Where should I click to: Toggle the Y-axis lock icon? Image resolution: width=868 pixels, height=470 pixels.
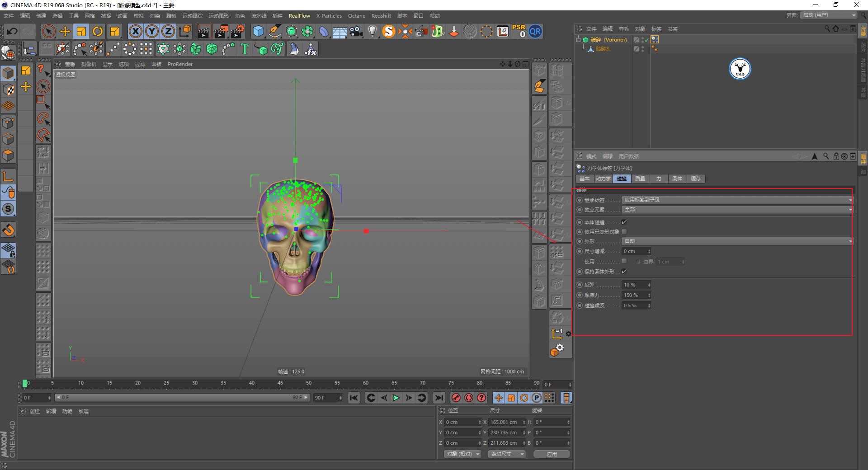[151, 31]
